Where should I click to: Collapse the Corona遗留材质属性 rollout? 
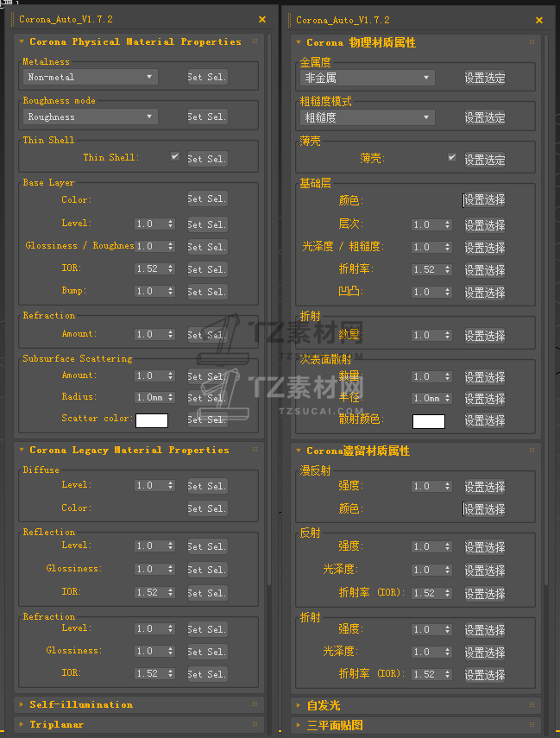[299, 451]
